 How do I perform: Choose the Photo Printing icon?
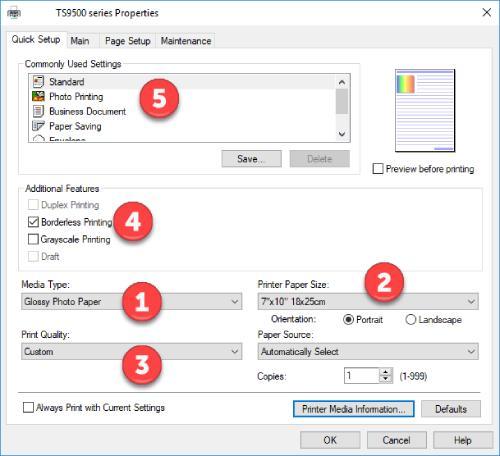coord(38,96)
